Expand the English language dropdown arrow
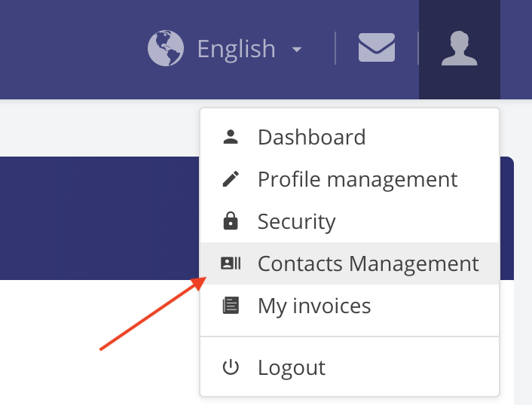 point(297,50)
